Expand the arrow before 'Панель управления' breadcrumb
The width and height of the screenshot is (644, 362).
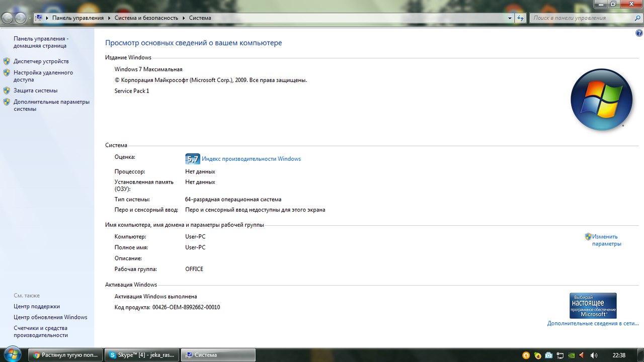(x=47, y=18)
